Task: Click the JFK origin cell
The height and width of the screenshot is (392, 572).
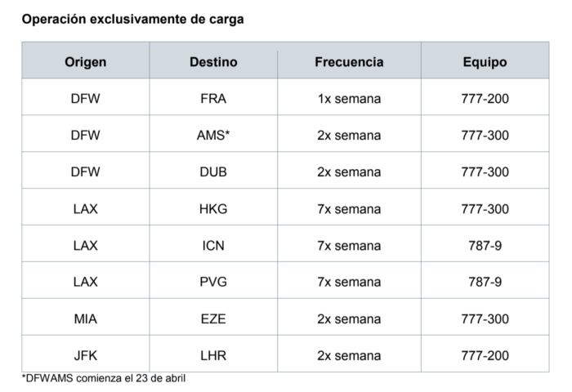Action: 85,355
